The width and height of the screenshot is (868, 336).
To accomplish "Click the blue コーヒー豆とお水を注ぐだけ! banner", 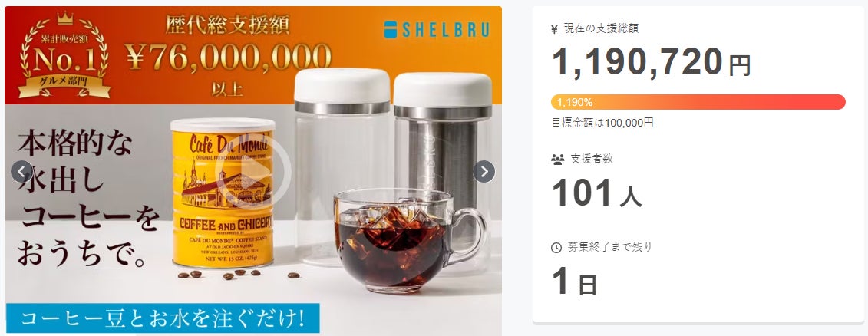I will [163, 318].
